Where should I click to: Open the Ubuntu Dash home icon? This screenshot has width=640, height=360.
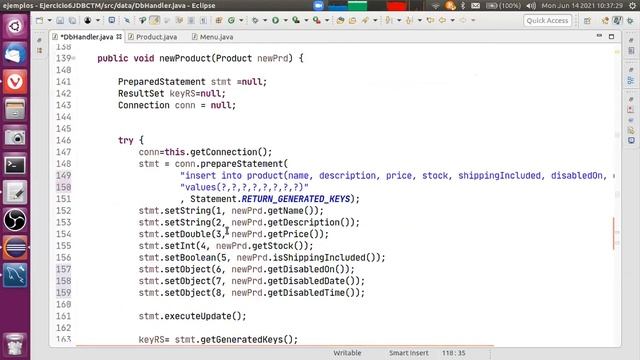[x=15, y=26]
